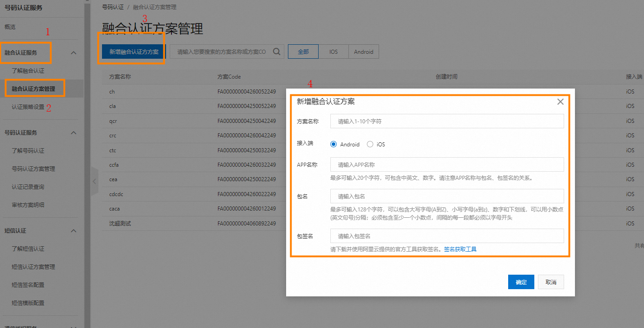Click scheme name cla in table

click(x=113, y=106)
